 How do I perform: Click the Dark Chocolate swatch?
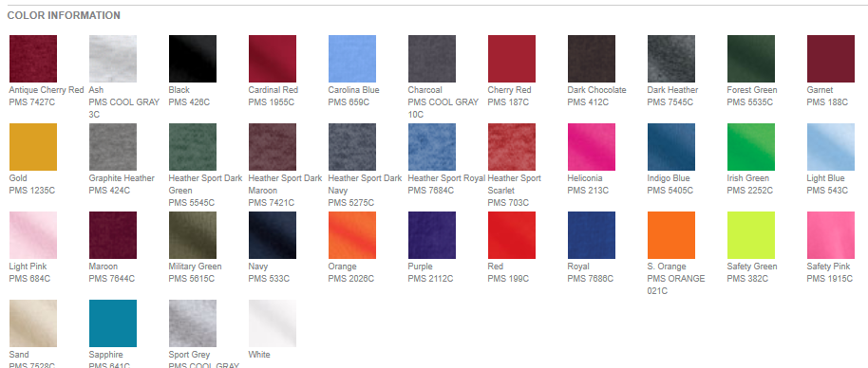pos(592,59)
